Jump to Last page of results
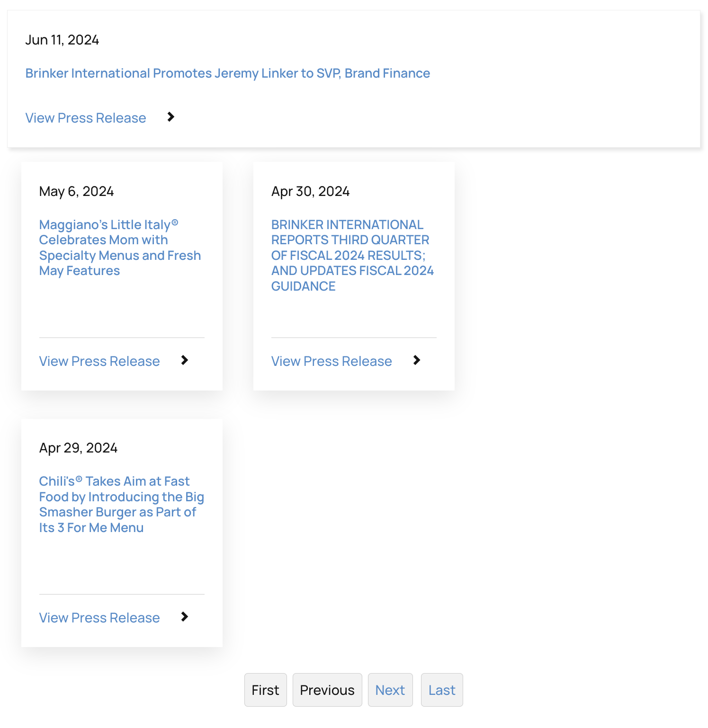Image resolution: width=708 pixels, height=728 pixels. [x=442, y=690]
